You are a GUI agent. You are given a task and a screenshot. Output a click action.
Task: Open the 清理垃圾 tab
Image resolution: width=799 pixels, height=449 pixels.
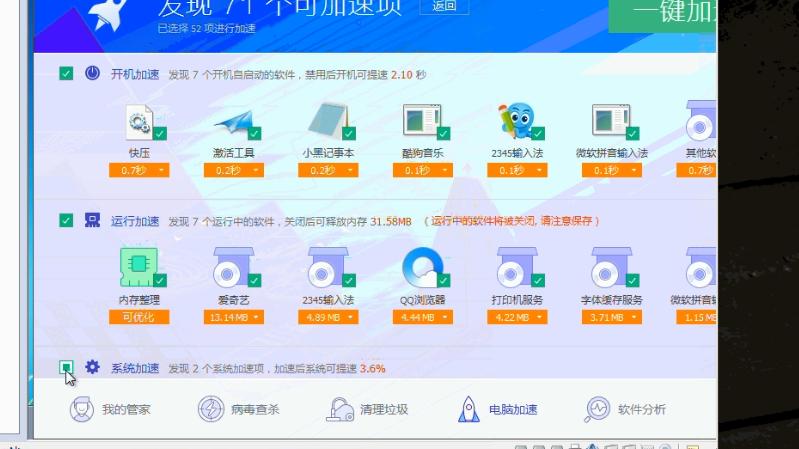367,409
